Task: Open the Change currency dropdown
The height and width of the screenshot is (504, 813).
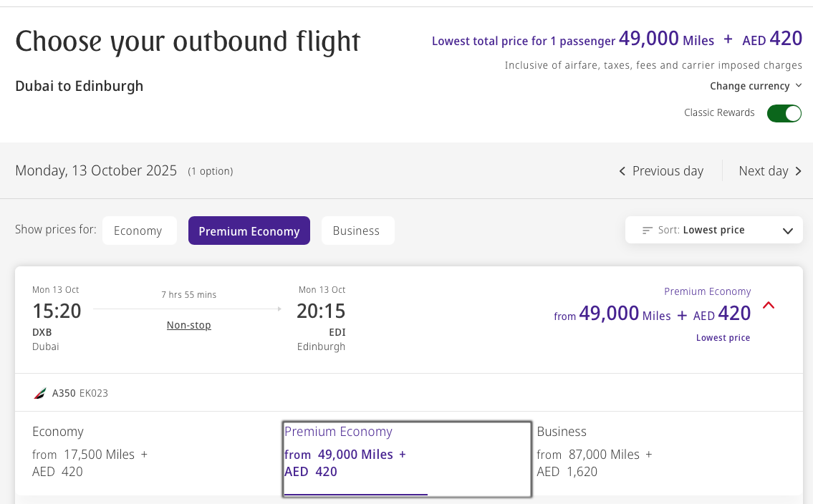Action: click(755, 86)
